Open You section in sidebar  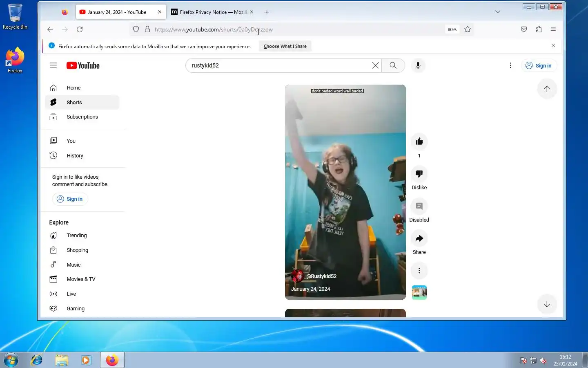click(x=82, y=141)
